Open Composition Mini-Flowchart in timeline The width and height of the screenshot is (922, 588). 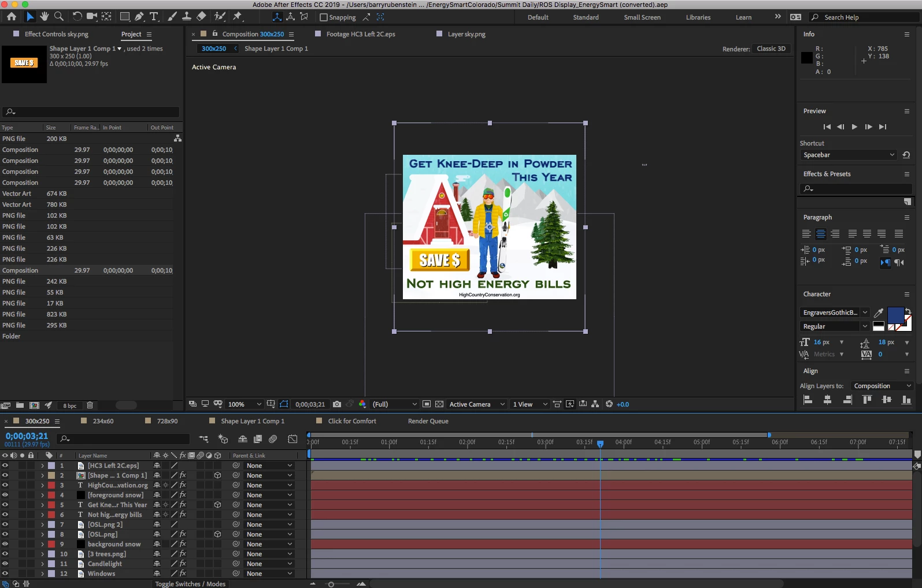coord(203,439)
